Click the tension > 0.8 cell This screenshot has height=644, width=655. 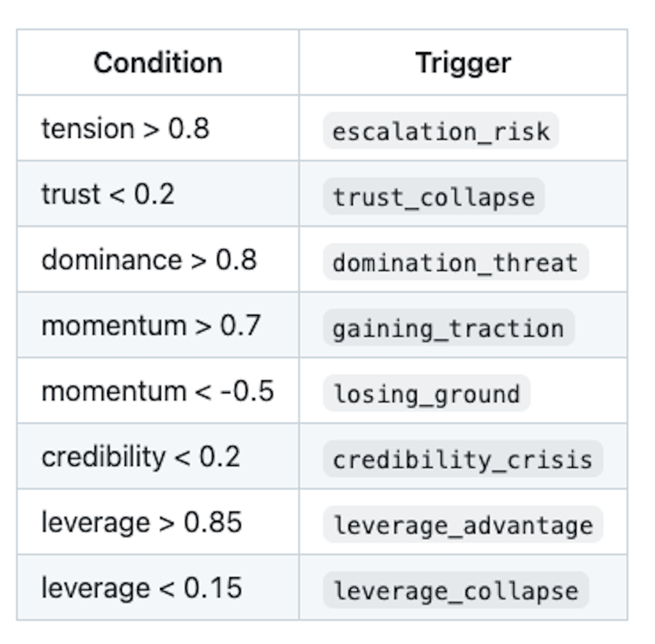coord(158,128)
